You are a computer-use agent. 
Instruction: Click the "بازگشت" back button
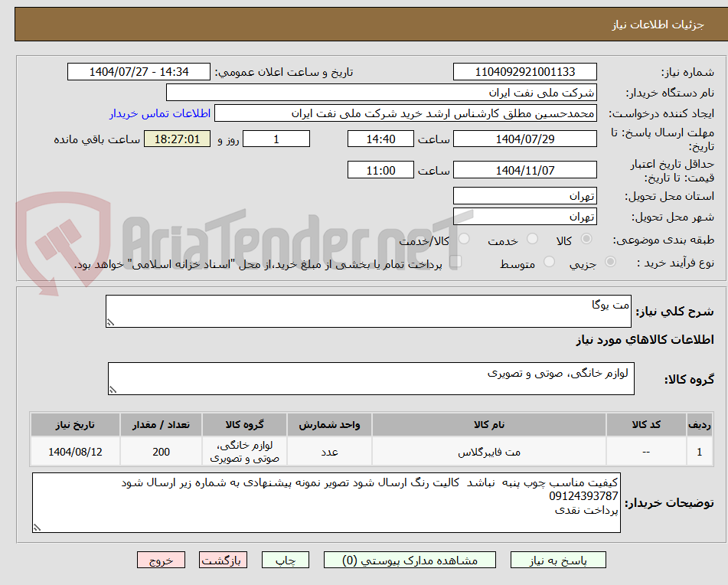[224, 560]
